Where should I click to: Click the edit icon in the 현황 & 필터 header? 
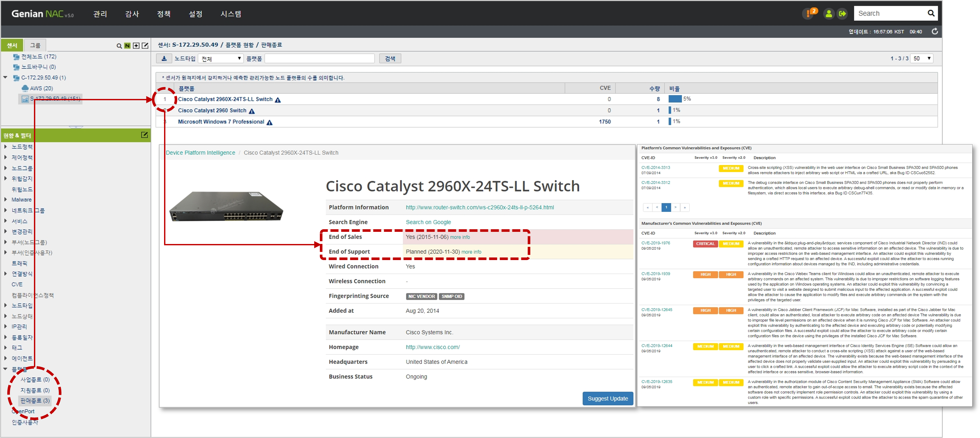145,135
